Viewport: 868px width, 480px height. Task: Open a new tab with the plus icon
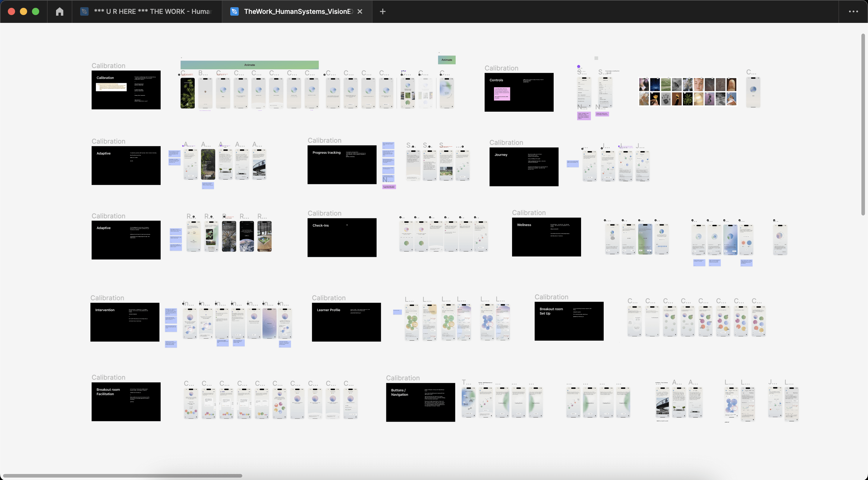(x=382, y=11)
